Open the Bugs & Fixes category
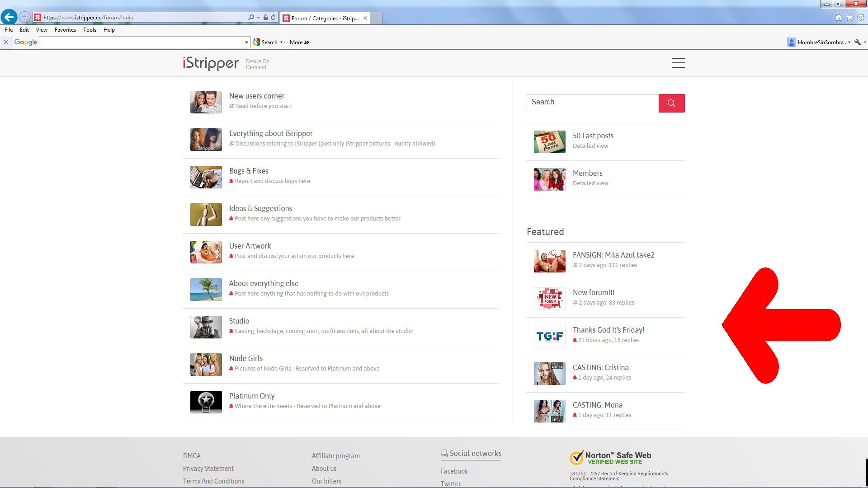 point(249,171)
